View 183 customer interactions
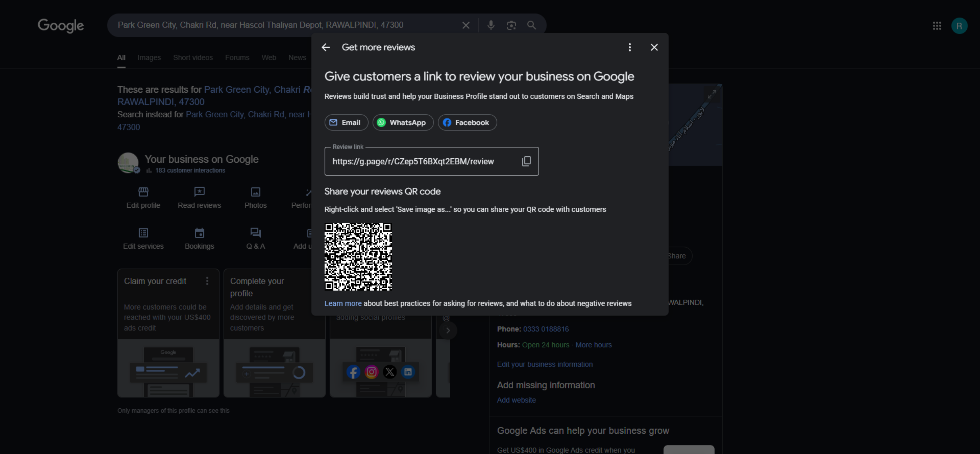 pyautogui.click(x=190, y=171)
